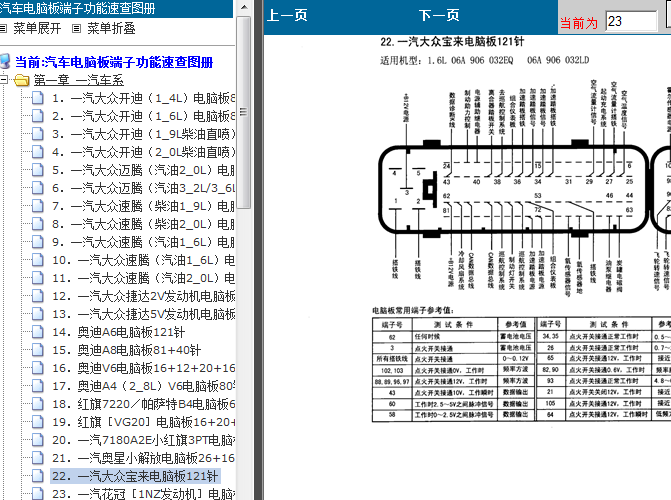Click the page icon beside item 9 速腾汽油1_6L
This screenshot has height=500, width=671.
pos(38,242)
